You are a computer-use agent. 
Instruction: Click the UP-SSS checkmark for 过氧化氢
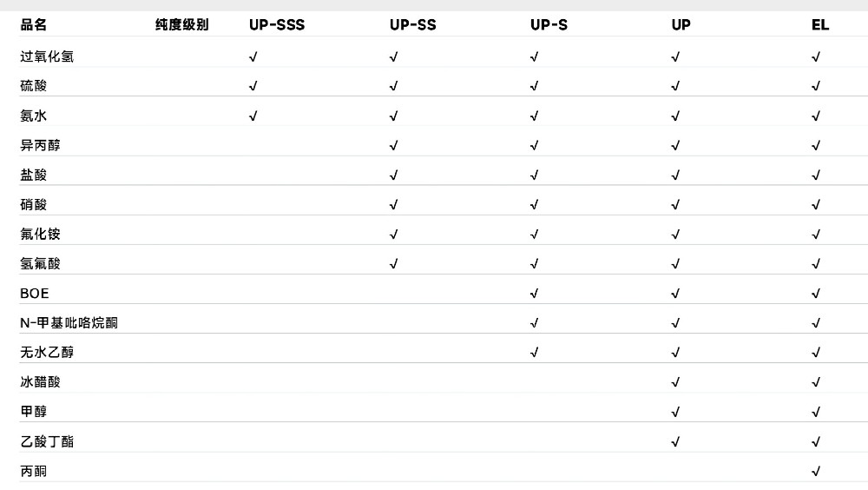pyautogui.click(x=253, y=57)
